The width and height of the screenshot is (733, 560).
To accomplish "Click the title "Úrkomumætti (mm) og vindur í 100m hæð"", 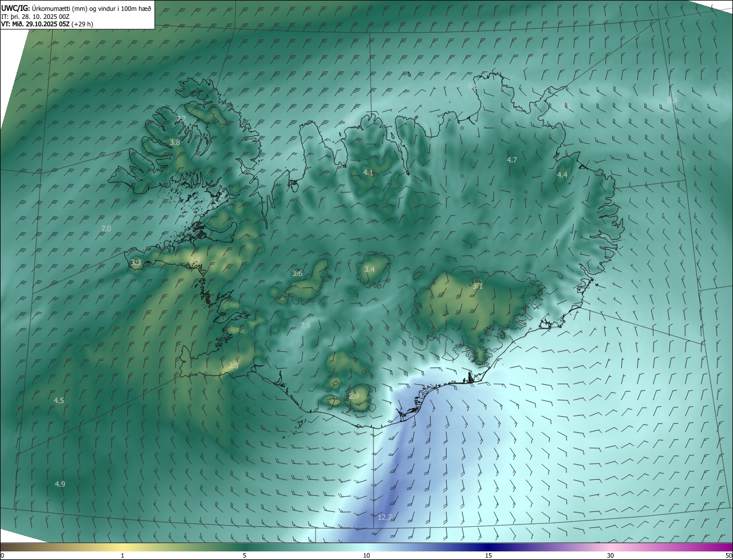I will click(92, 7).
